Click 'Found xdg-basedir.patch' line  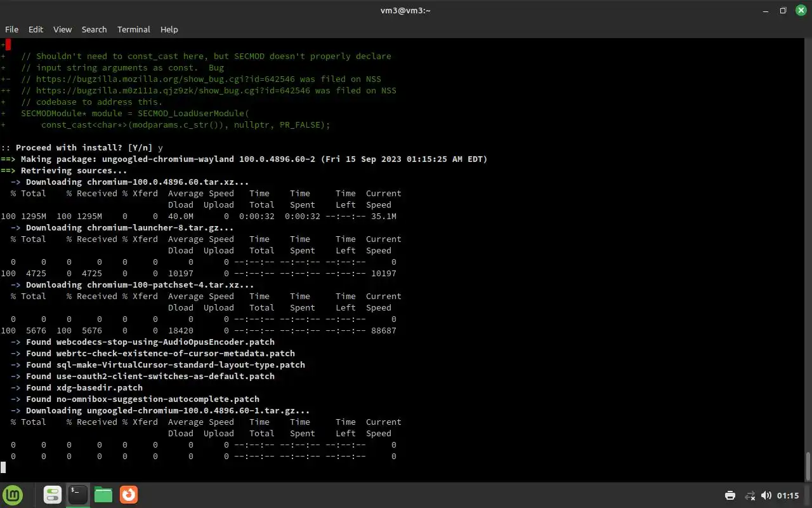77,388
